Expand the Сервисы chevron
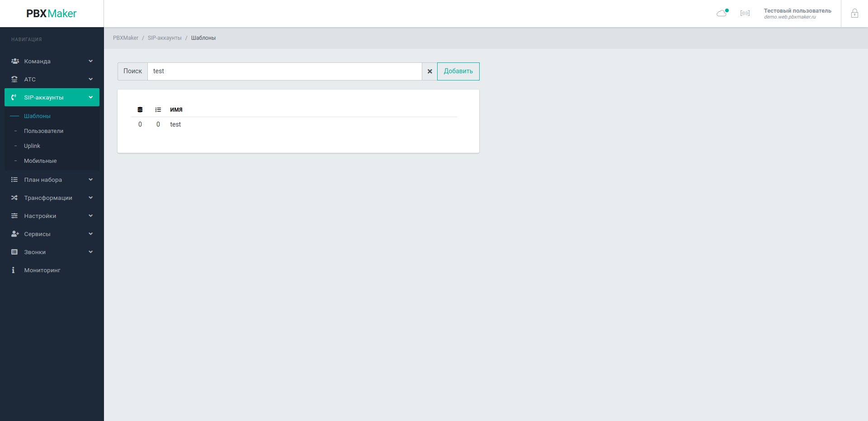Image resolution: width=868 pixels, height=421 pixels. click(x=90, y=234)
